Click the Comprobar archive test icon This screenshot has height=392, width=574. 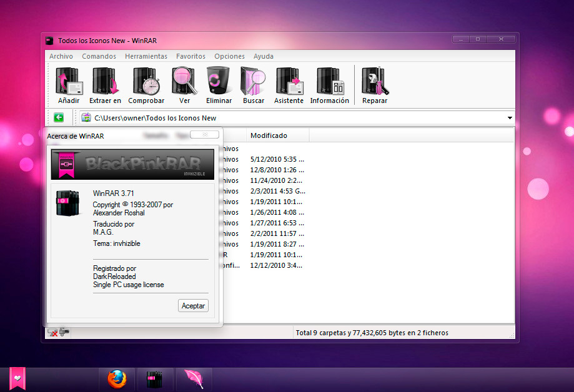pyautogui.click(x=146, y=81)
